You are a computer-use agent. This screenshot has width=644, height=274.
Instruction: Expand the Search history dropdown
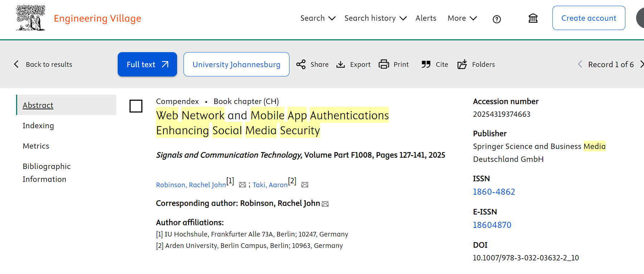coord(375,18)
